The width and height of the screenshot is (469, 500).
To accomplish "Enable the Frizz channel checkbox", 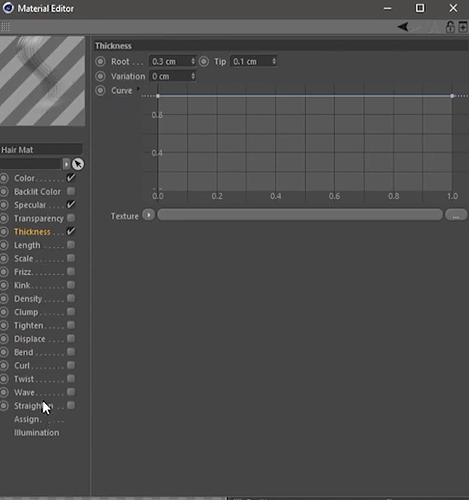I will (71, 272).
